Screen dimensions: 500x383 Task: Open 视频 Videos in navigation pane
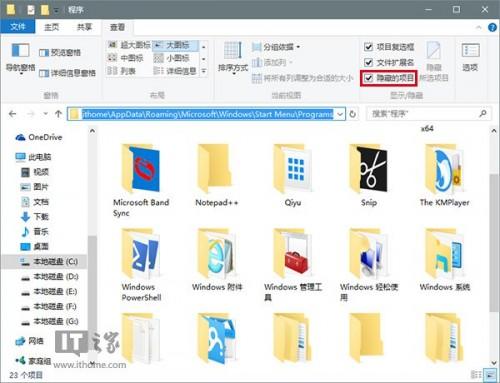pyautogui.click(x=35, y=172)
